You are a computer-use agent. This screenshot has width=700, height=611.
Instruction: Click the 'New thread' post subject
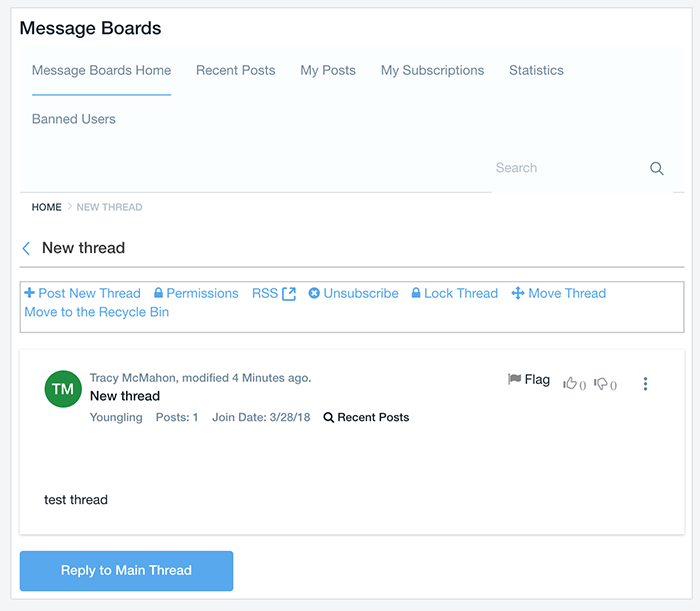pos(125,396)
